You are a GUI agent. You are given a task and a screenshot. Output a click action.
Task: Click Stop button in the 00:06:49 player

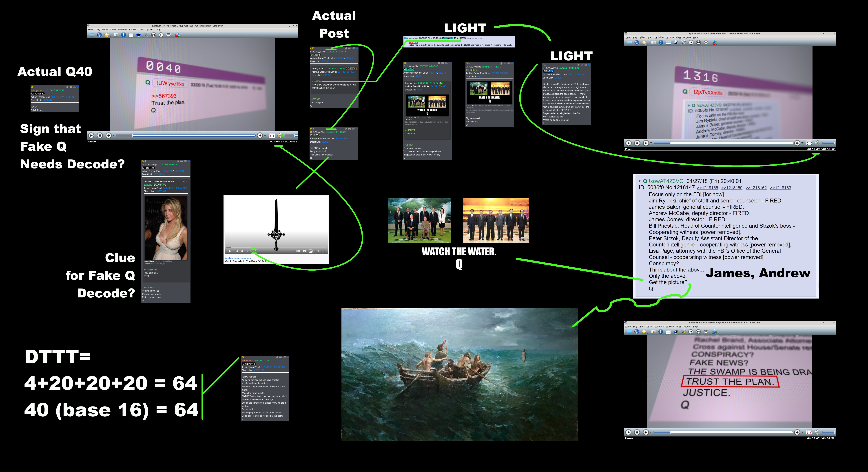click(100, 135)
